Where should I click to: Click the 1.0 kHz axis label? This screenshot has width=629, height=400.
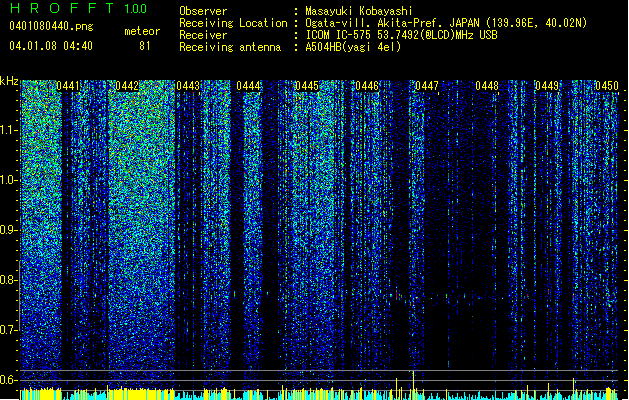(9, 180)
